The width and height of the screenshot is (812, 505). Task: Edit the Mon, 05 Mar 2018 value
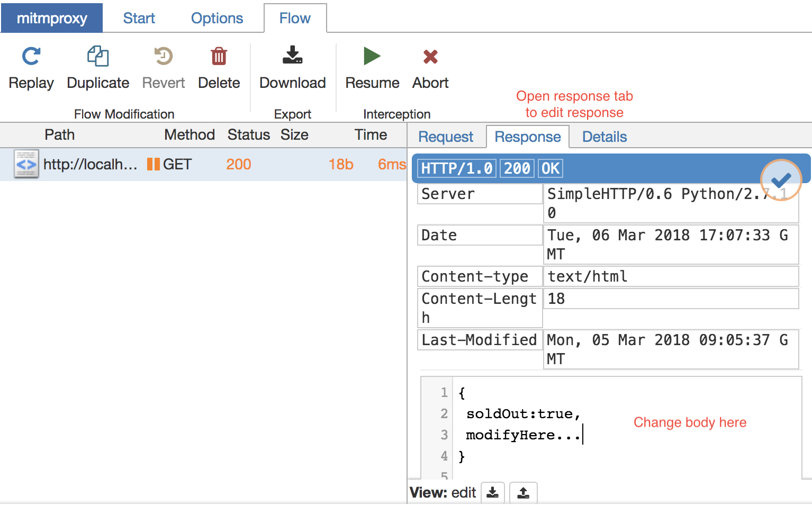(x=671, y=349)
